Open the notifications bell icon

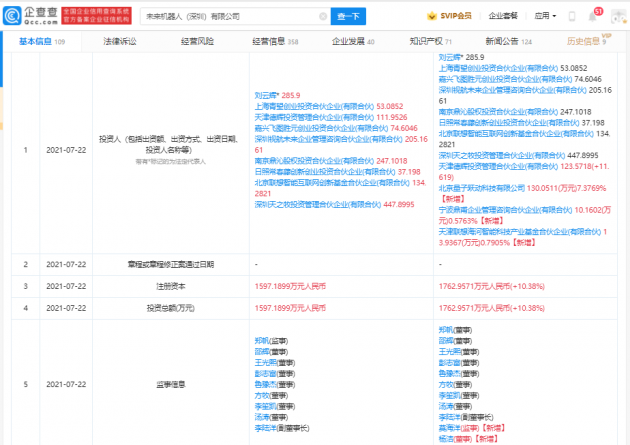(592, 17)
